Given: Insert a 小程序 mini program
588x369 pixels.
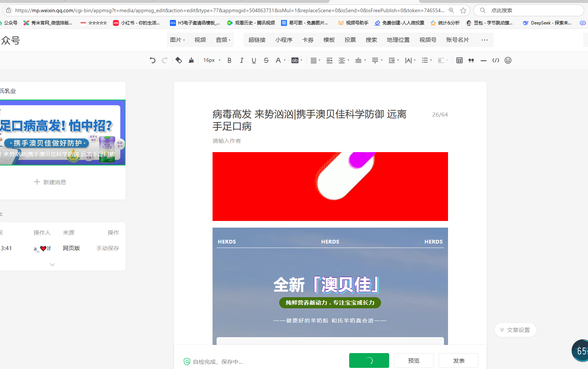Looking at the screenshot, I should pos(284,40).
